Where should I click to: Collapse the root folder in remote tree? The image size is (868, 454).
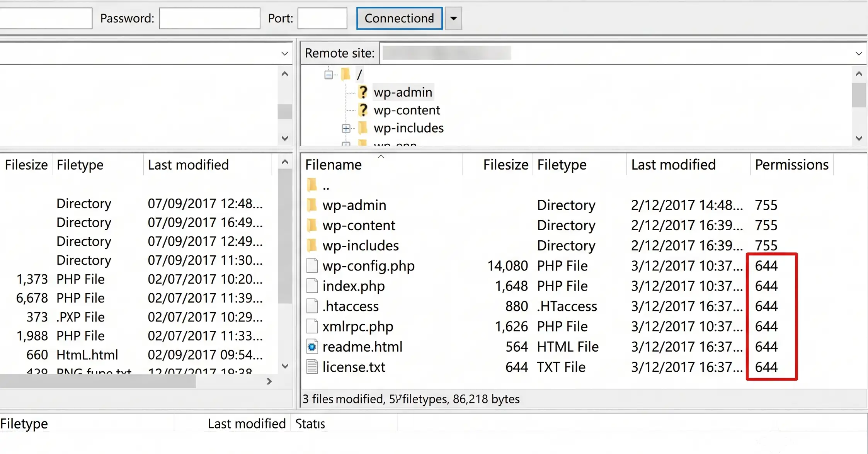(x=328, y=75)
